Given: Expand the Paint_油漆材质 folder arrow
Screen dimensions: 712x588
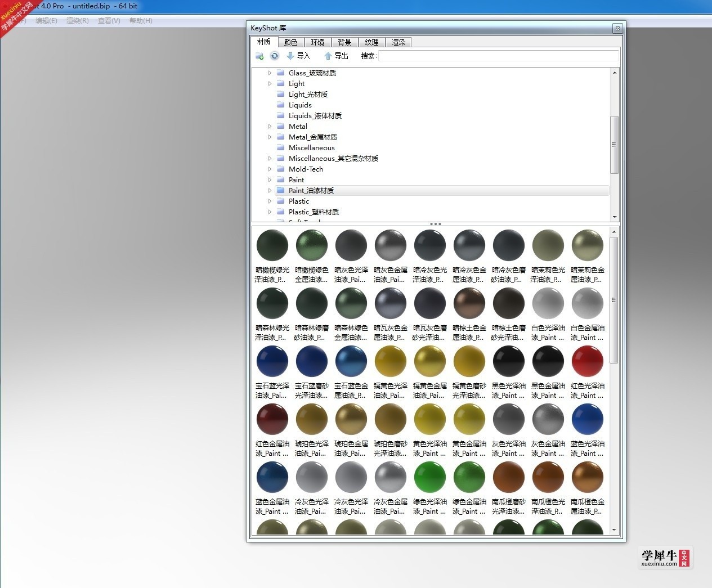Looking at the screenshot, I should [x=270, y=191].
